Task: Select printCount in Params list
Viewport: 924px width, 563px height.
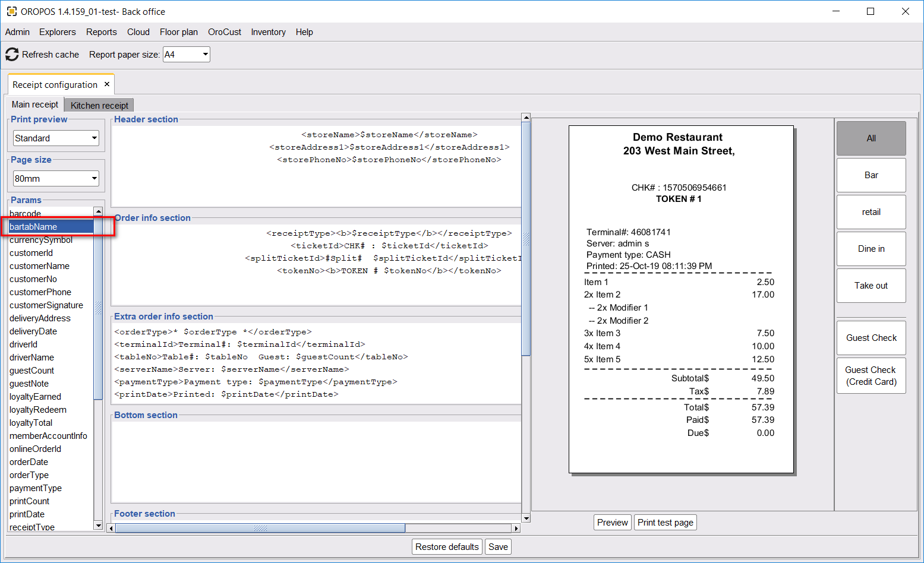Action: point(51,501)
